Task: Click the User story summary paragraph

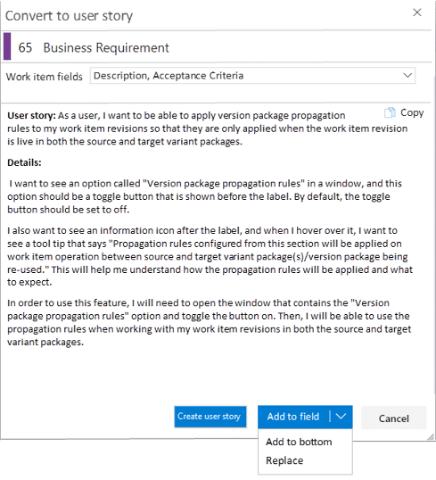Action: (207, 129)
